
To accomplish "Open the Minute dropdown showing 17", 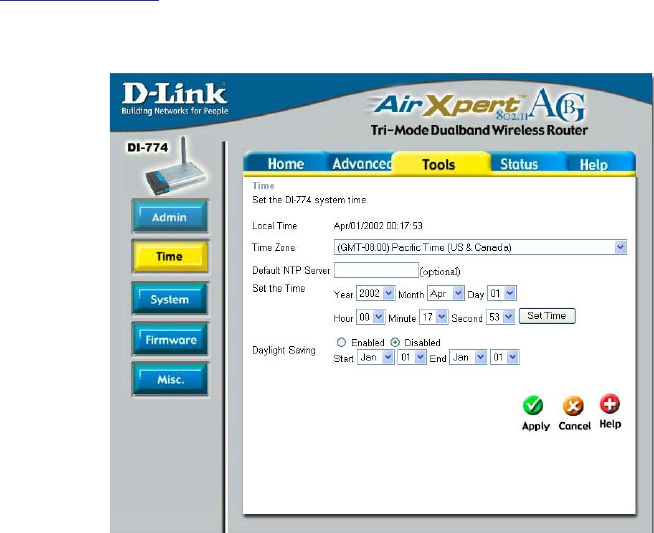I will [434, 317].
